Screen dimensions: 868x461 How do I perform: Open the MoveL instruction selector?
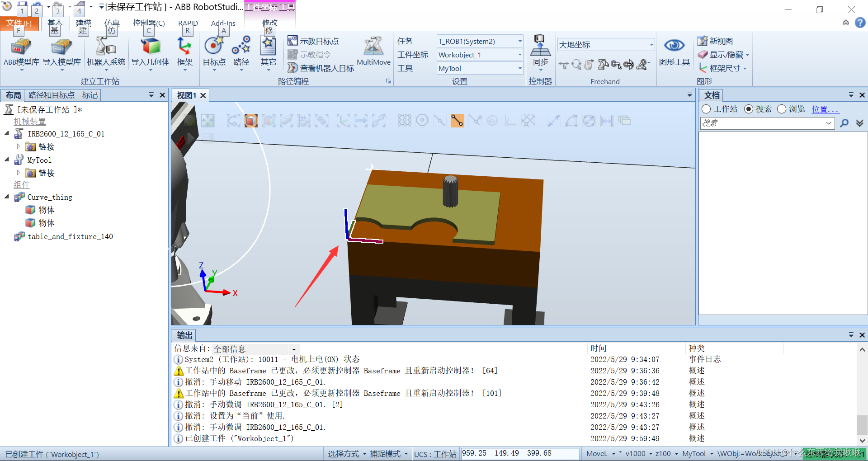(600, 453)
